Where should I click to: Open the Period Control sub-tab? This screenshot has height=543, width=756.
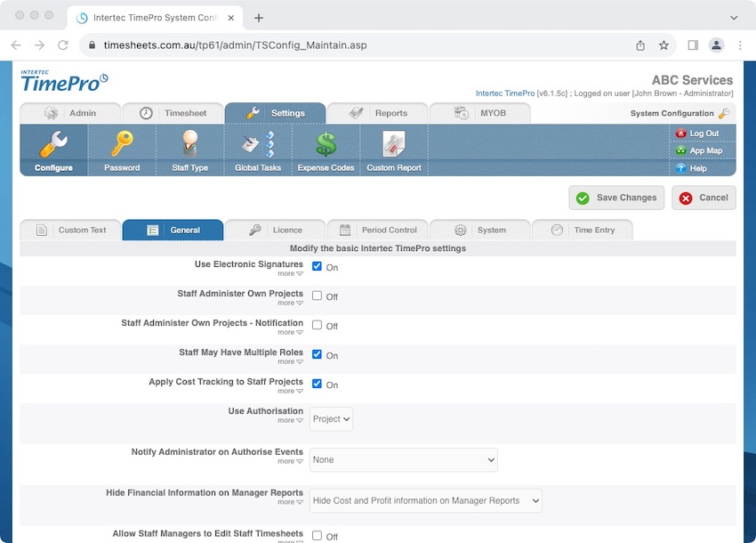click(x=377, y=231)
